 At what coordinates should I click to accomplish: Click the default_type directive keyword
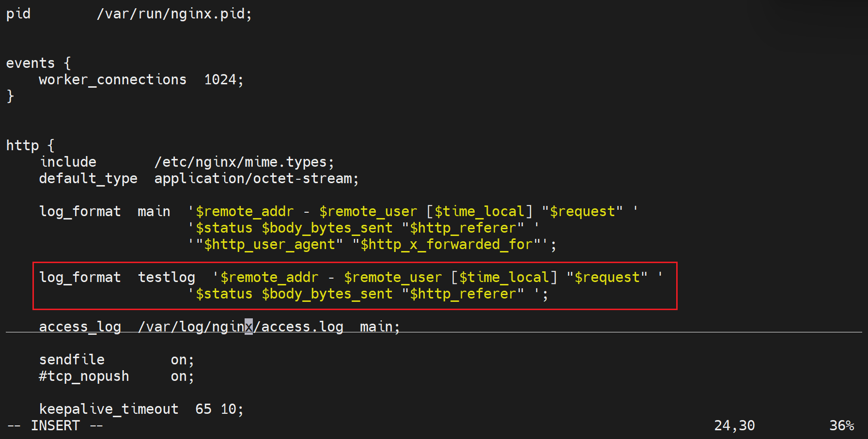[88, 178]
